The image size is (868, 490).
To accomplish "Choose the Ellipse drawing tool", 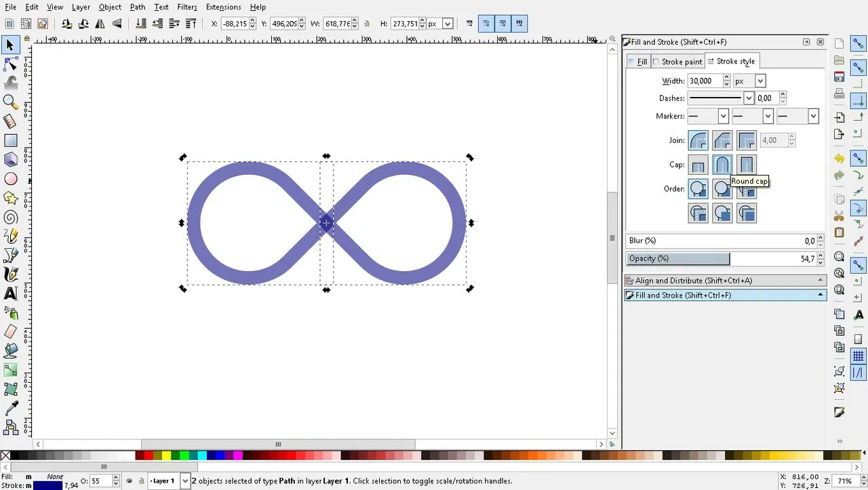I will click(10, 179).
